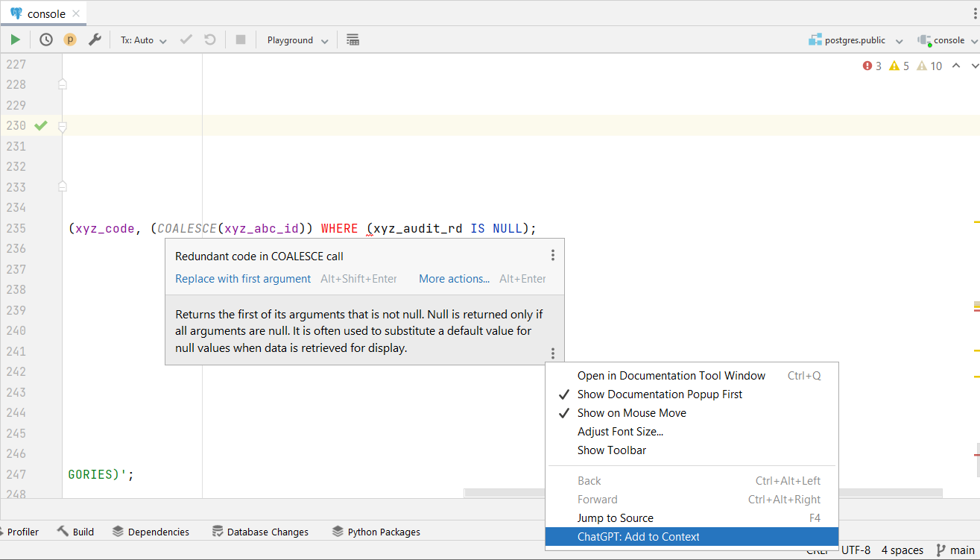Click the documentation popup's bottom three-dots icon

[x=553, y=353]
